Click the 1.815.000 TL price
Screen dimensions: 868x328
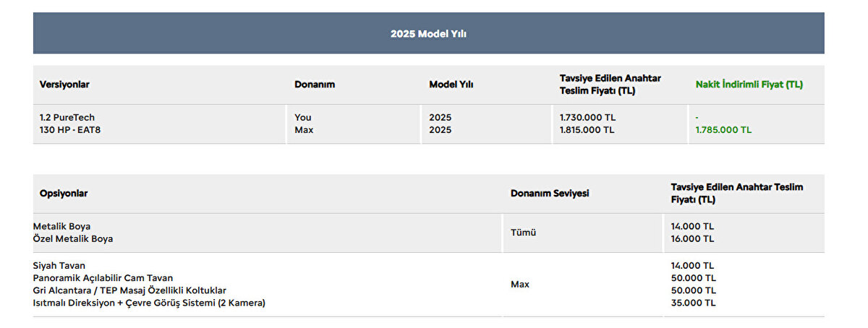pyautogui.click(x=587, y=130)
